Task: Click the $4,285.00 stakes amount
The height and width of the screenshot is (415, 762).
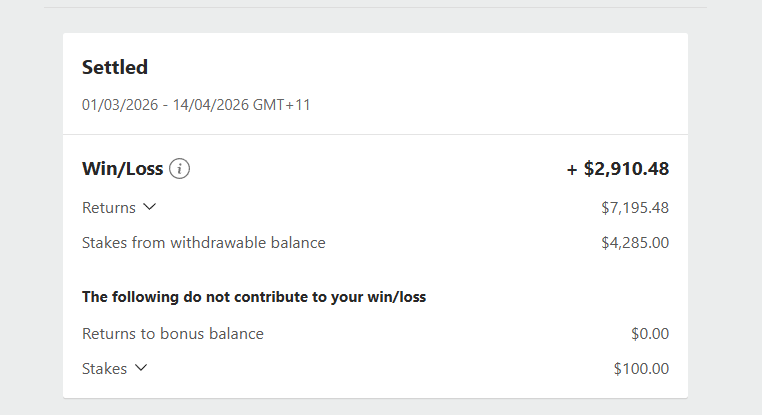Action: click(x=635, y=242)
